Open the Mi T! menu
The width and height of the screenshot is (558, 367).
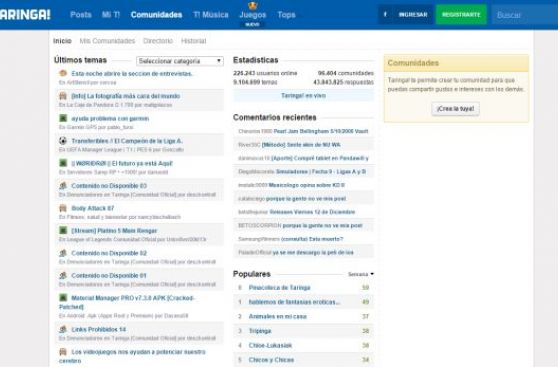pyautogui.click(x=111, y=15)
